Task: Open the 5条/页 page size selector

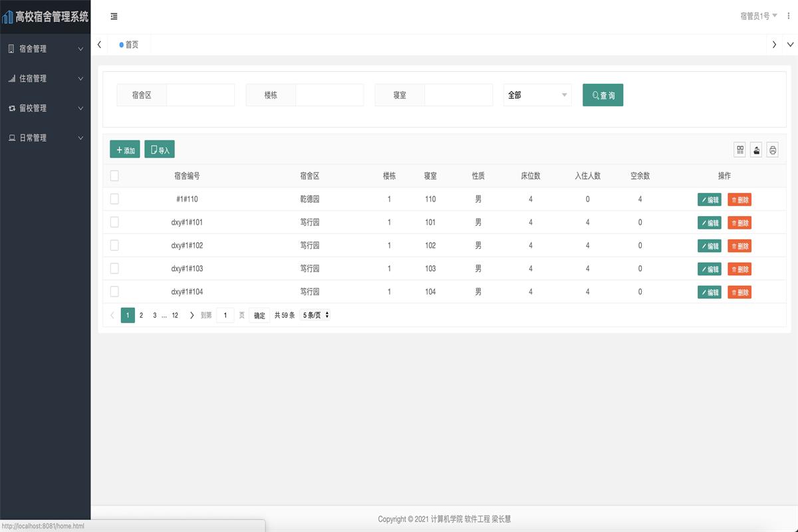Action: (x=316, y=315)
